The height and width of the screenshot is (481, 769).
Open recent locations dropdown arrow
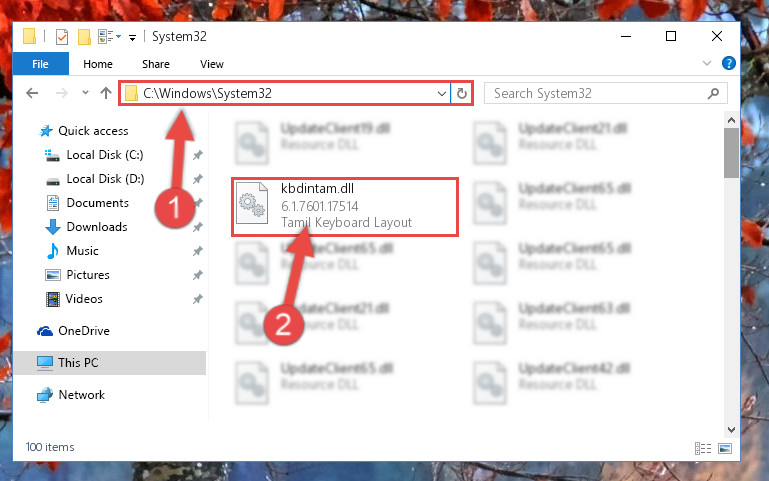pos(85,93)
